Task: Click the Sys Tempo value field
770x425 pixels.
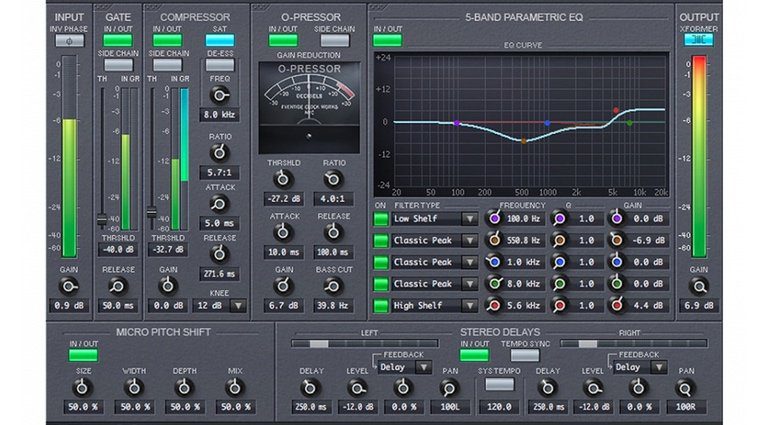Action: click(x=498, y=407)
